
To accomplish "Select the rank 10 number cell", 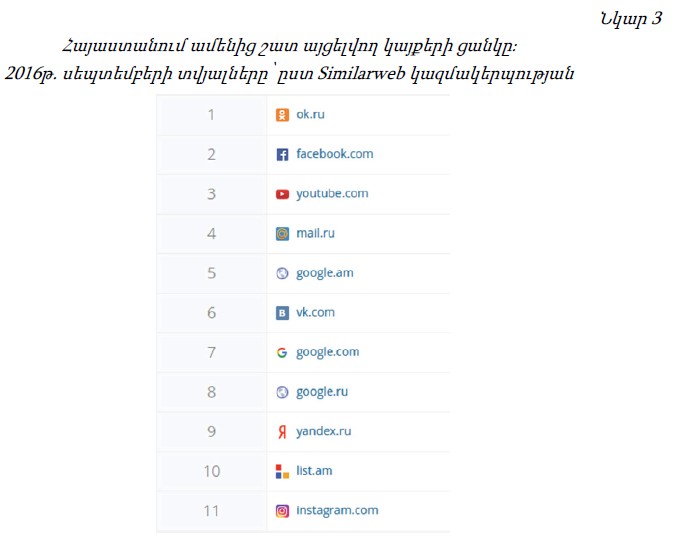I will 212,471.
